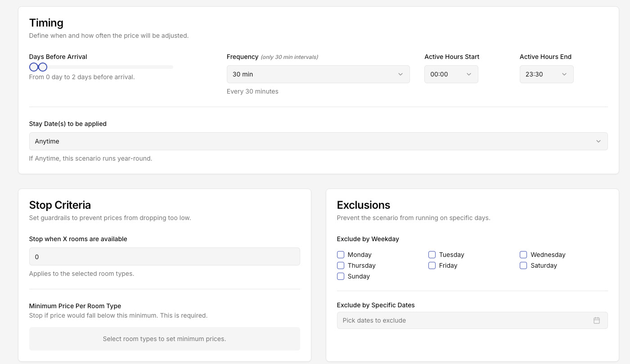This screenshot has height=364, width=630.
Task: Focus the Stop when X rooms input
Action: tap(164, 257)
